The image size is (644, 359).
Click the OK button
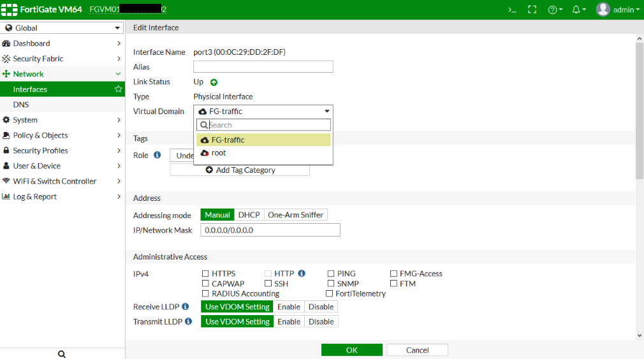[351, 350]
